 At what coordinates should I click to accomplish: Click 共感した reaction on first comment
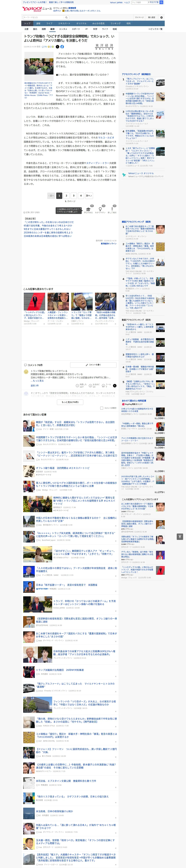coord(82,386)
